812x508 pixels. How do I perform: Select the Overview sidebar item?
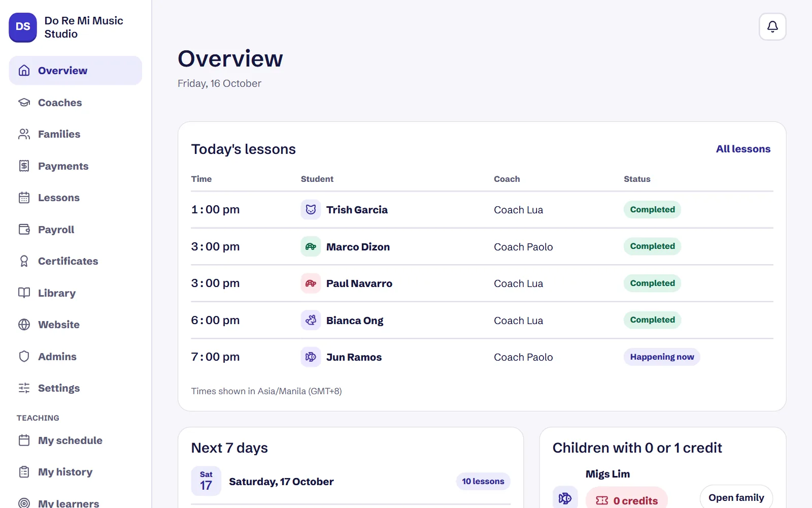coord(76,71)
